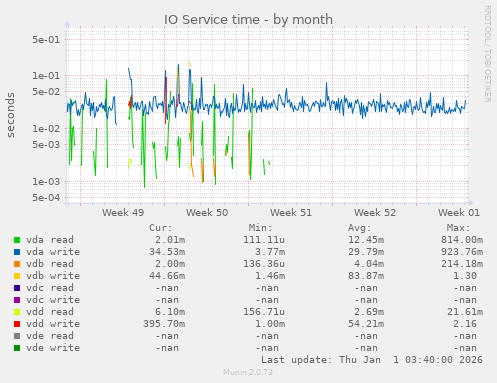Click the 'seconds' y-axis label
Image resolution: width=497 pixels, height=383 pixels.
tap(10, 115)
